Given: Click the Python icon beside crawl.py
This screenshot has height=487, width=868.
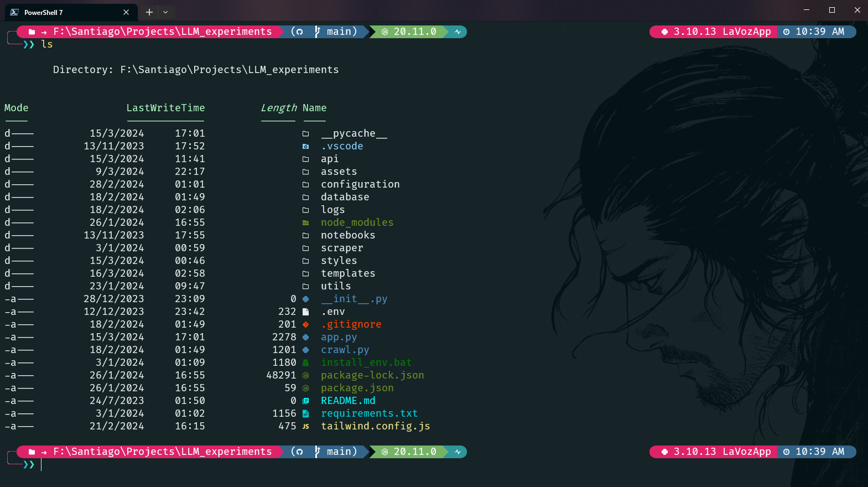Looking at the screenshot, I should (305, 350).
